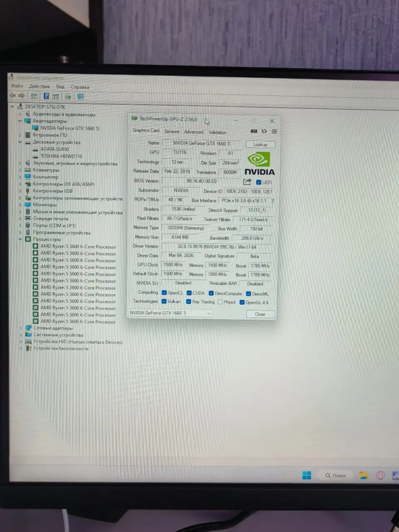Click the keyboard icon beside Клавиатуры

(28, 170)
